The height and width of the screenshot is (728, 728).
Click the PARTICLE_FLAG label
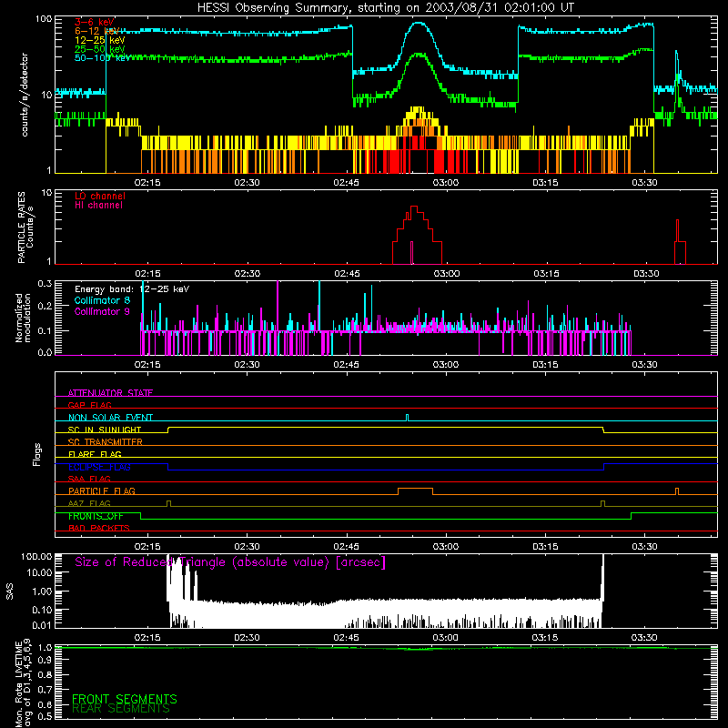(102, 490)
